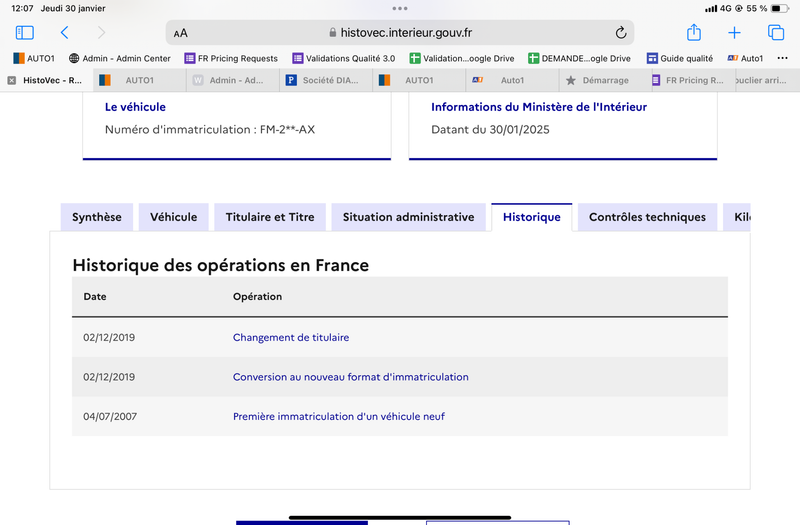Go back to the previous page
This screenshot has height=525, width=800.
[64, 33]
